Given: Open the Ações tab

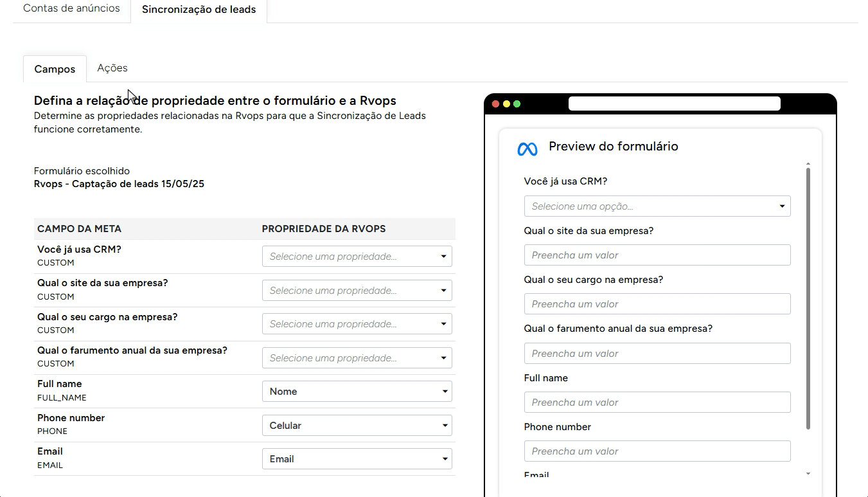Looking at the screenshot, I should [112, 68].
